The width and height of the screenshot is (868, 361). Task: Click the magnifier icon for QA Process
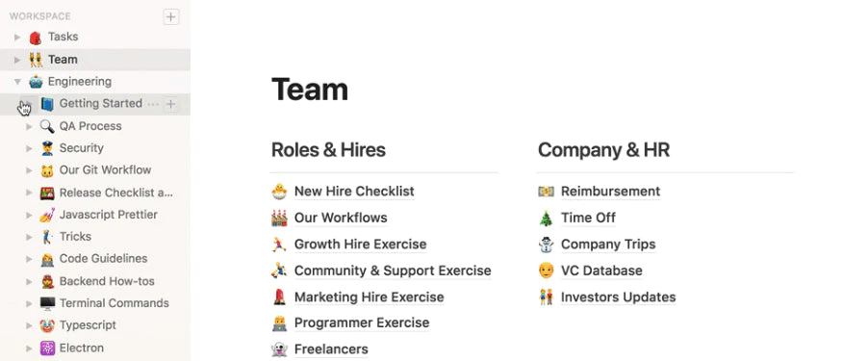pyautogui.click(x=47, y=126)
